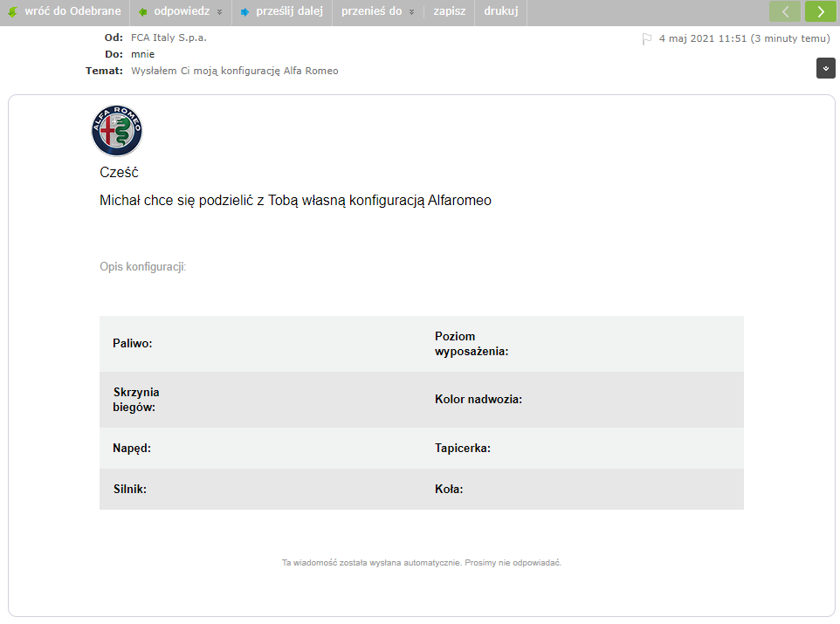This screenshot has height=624, width=840.
Task: Click the Temat: header label
Action: [105, 71]
